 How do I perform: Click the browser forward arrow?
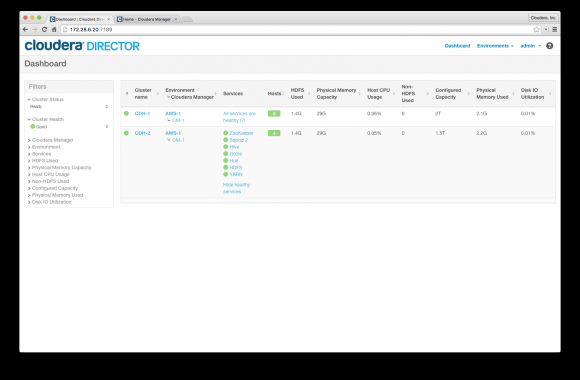click(34, 29)
